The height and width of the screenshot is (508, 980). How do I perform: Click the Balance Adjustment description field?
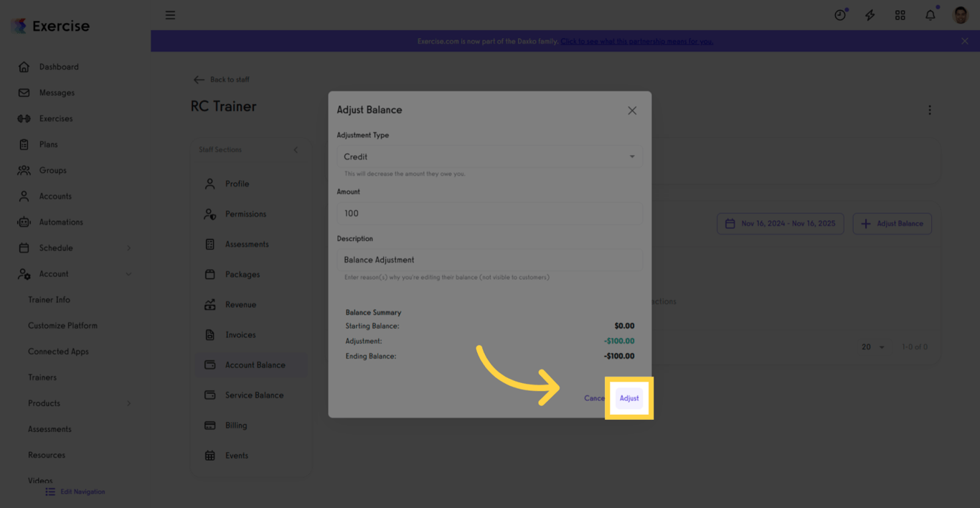(489, 259)
